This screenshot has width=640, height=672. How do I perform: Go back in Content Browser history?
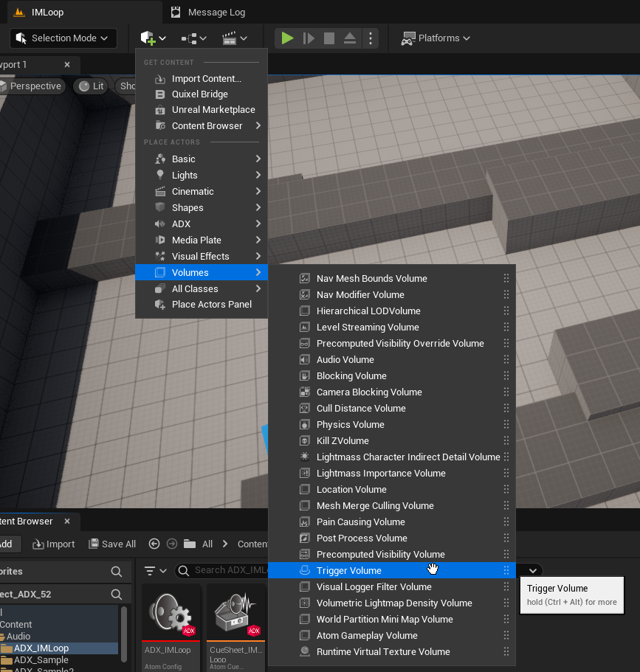pyautogui.click(x=154, y=544)
